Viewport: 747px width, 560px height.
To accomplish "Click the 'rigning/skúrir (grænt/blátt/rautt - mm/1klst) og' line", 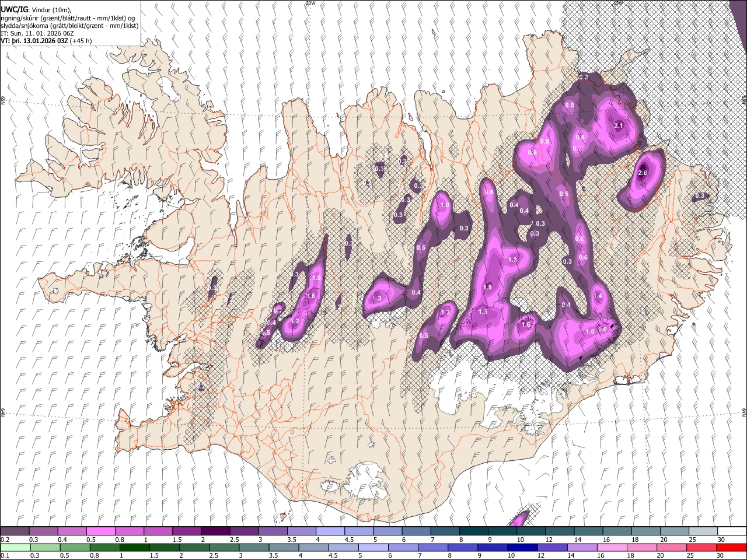I will click(69, 18).
